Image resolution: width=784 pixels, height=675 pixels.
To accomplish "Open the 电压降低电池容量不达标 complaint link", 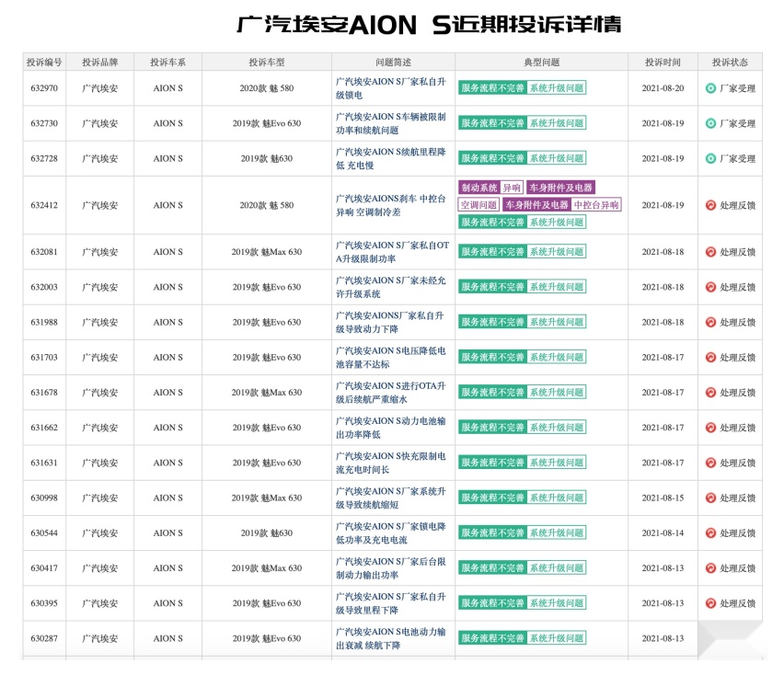I will click(390, 357).
